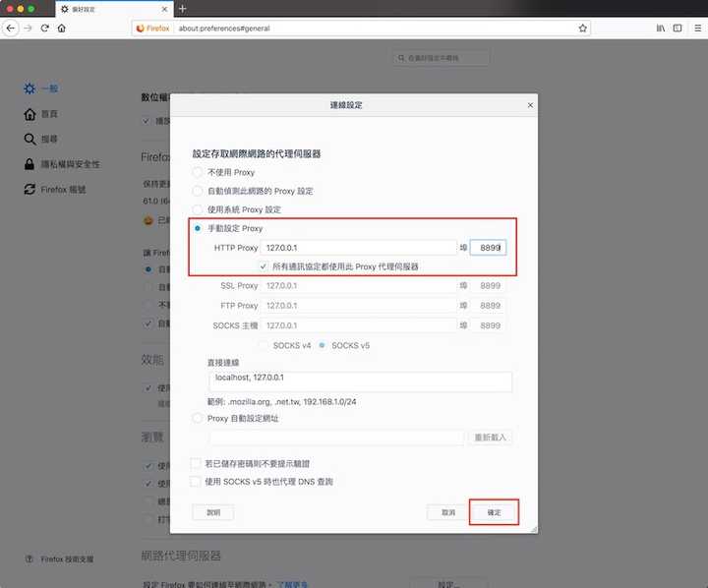The image size is (708, 588).
Task: Toggle do not prompt if password saved checkbox
Action: 196,463
